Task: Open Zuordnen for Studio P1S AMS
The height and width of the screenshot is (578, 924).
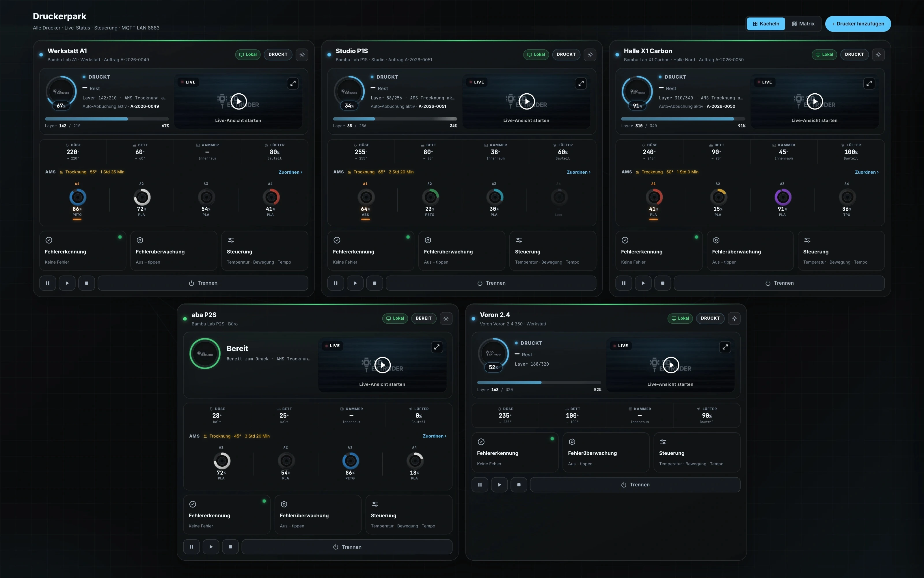Action: tap(578, 173)
